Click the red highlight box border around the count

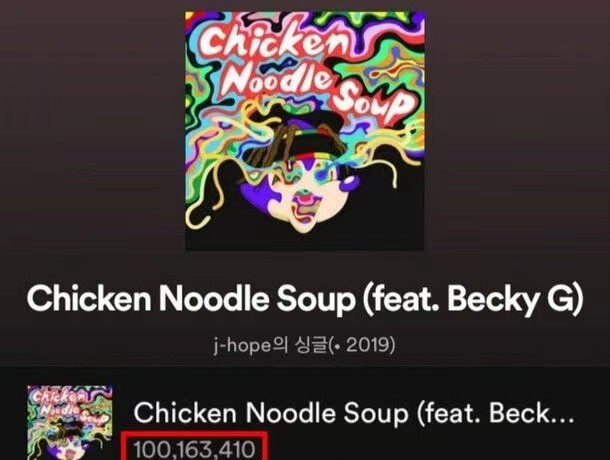coord(195,433)
